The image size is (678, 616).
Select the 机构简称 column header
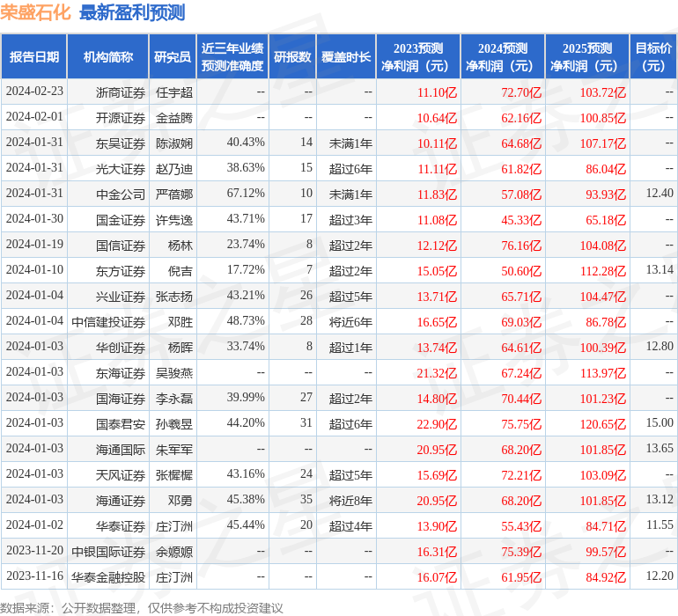(x=108, y=56)
